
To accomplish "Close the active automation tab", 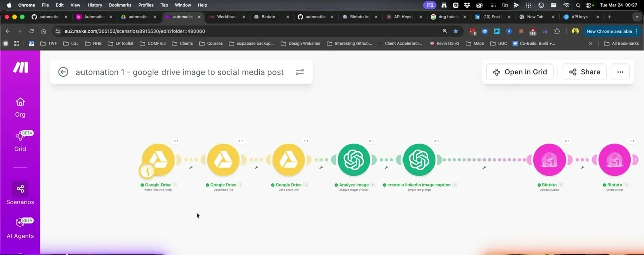I will pos(199,17).
